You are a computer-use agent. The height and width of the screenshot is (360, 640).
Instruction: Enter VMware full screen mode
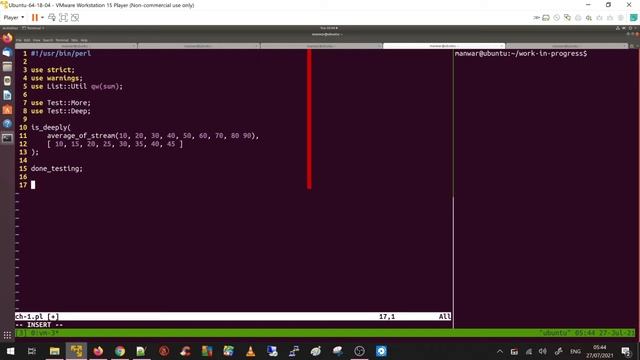click(63, 18)
